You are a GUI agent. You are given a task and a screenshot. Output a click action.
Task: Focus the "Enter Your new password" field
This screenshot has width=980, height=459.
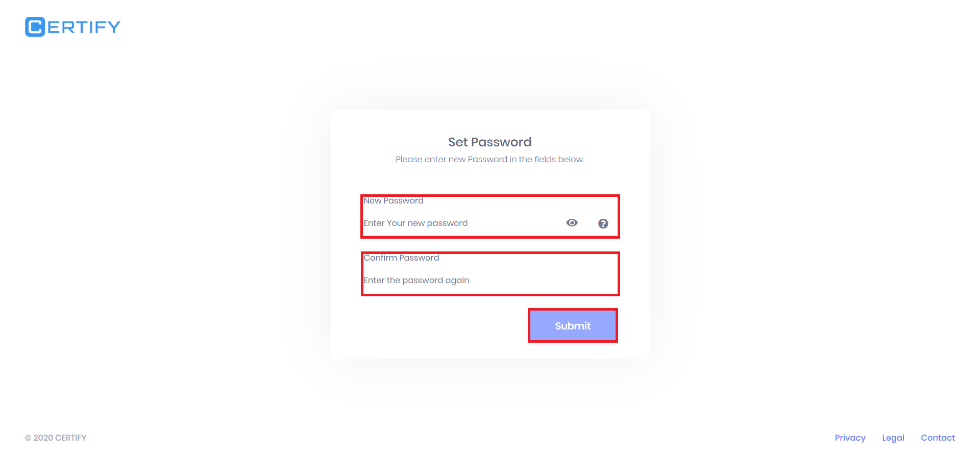[x=459, y=223]
